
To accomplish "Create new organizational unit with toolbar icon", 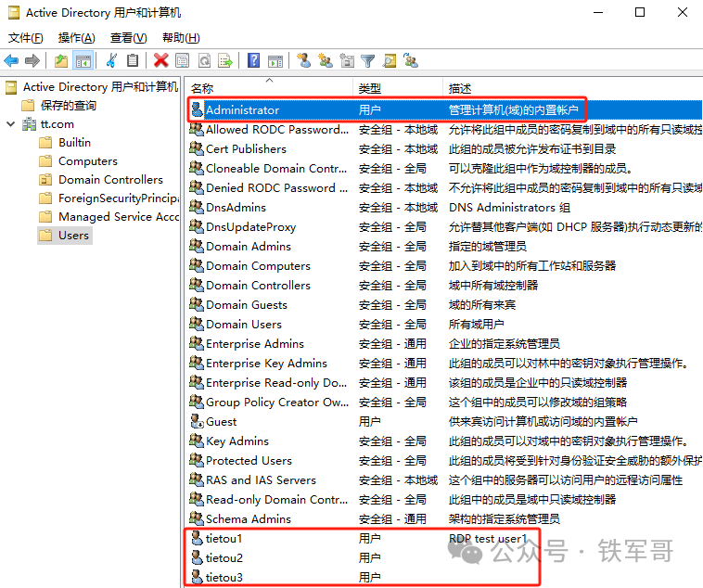I will (x=347, y=60).
